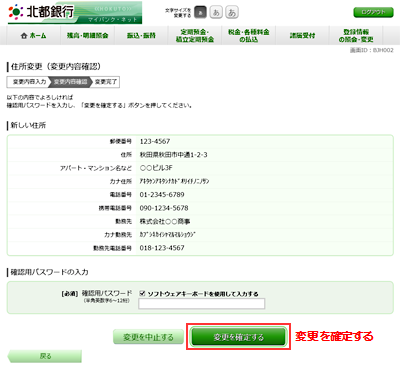Click the 新しい住所 section heading

[28, 125]
